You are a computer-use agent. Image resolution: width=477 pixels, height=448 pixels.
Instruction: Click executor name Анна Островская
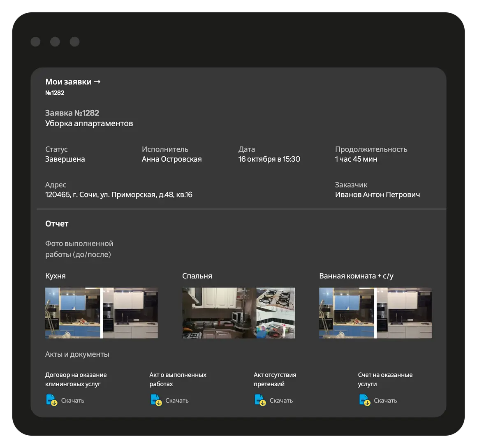tap(171, 159)
